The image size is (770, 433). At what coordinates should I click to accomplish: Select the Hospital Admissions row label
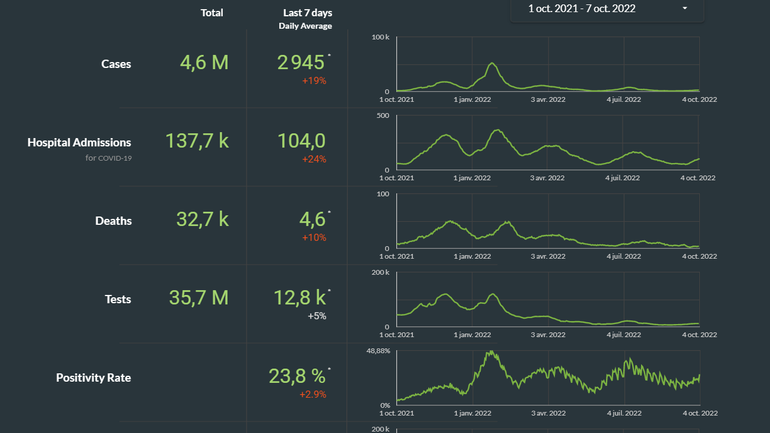click(x=79, y=142)
